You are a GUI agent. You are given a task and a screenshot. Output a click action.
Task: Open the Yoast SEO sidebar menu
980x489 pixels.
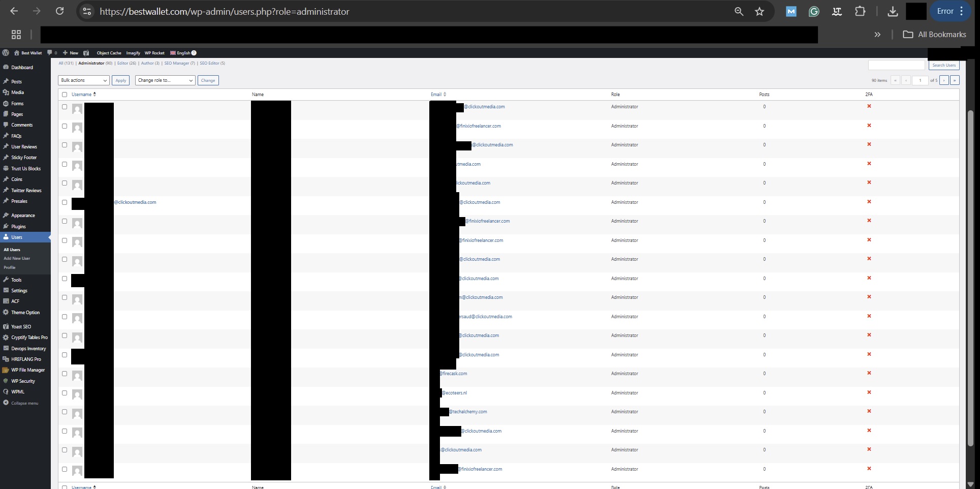pyautogui.click(x=21, y=327)
